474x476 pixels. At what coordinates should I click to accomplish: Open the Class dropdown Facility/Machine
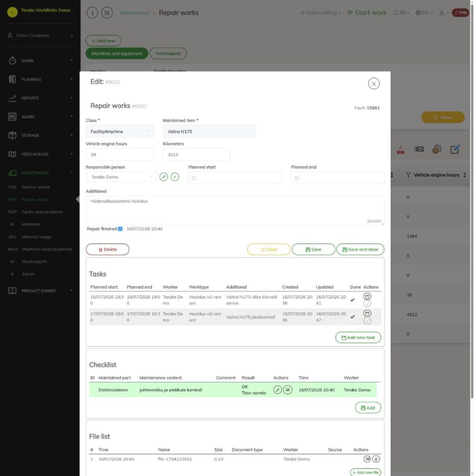coord(120,132)
